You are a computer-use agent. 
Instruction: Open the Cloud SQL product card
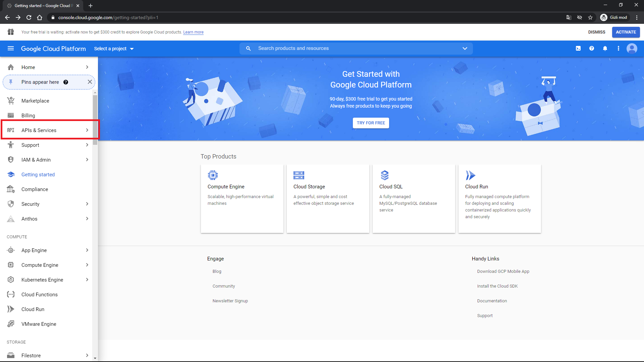[414, 199]
